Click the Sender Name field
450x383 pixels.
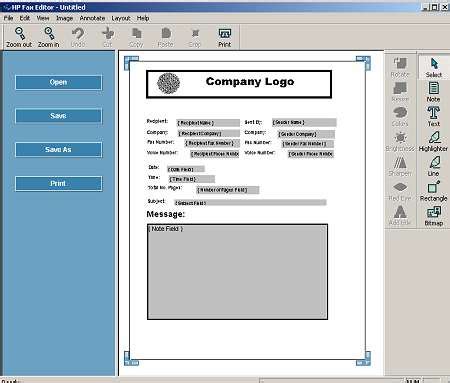click(x=304, y=122)
